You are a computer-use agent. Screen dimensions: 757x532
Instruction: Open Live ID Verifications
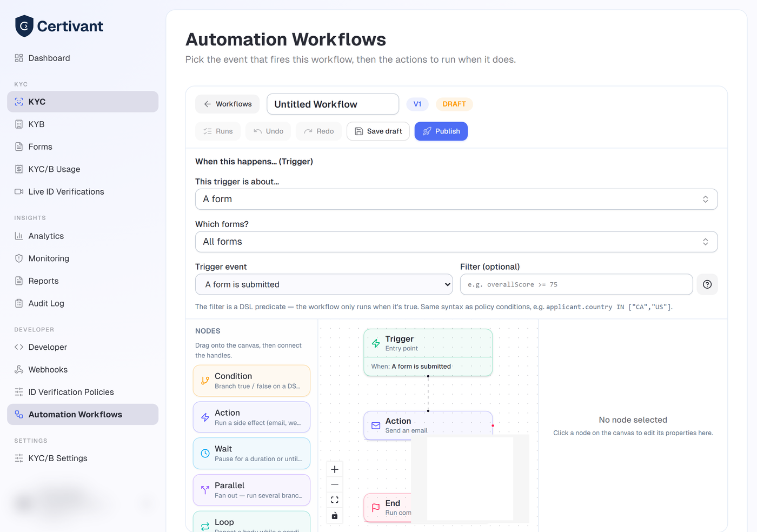(x=83, y=191)
